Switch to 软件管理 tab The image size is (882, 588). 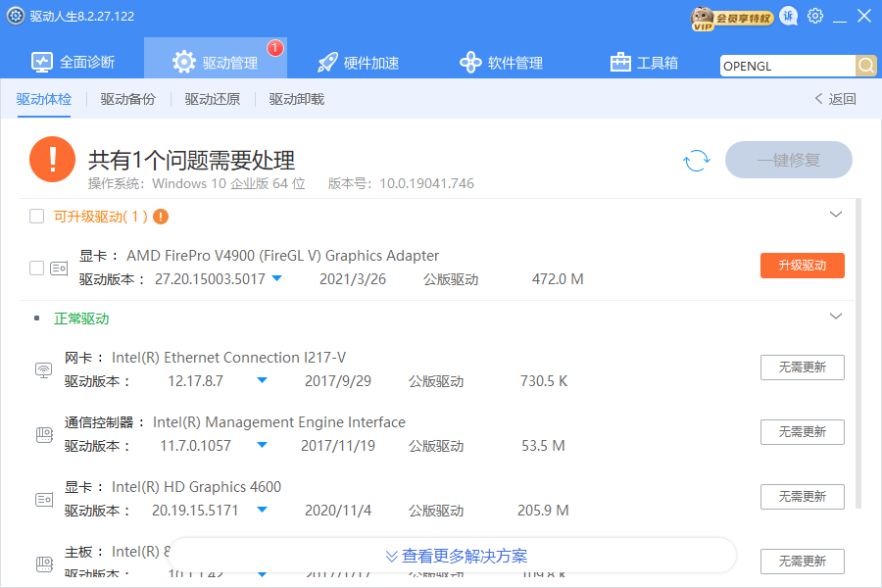501,63
